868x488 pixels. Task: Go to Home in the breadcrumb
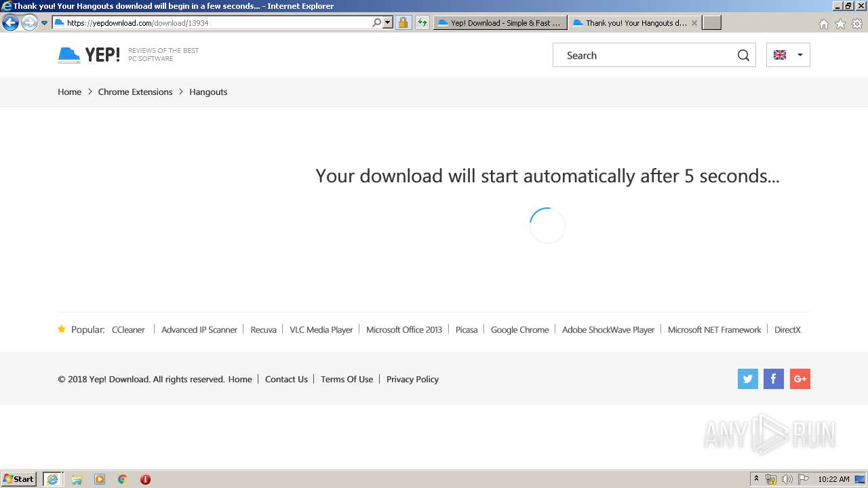pyautogui.click(x=69, y=92)
